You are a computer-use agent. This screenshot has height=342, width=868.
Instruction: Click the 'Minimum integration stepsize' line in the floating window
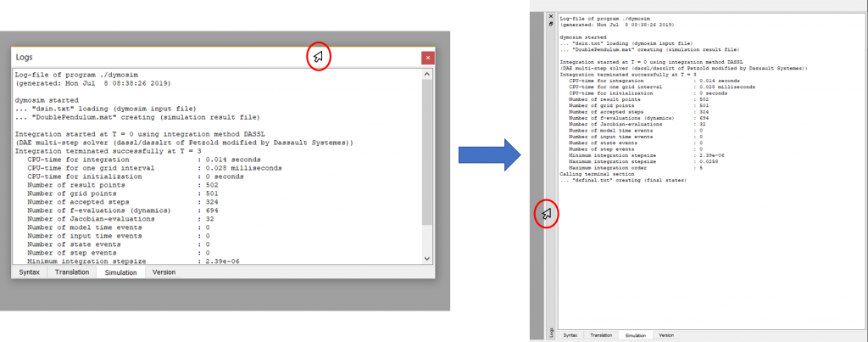tap(133, 261)
